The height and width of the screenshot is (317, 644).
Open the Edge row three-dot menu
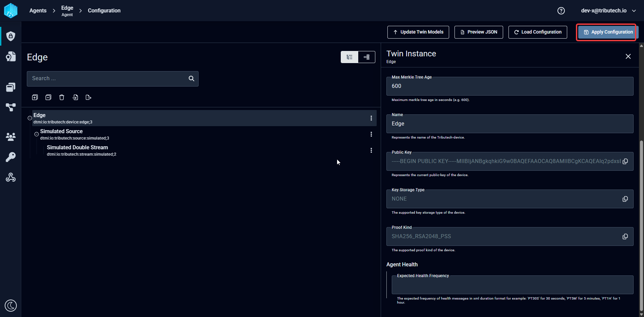point(371,118)
